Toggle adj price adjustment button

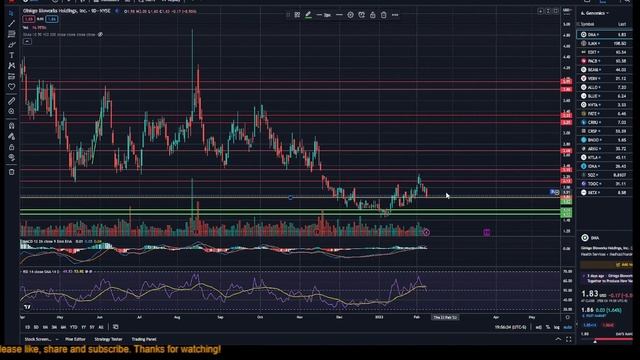tap(538, 327)
